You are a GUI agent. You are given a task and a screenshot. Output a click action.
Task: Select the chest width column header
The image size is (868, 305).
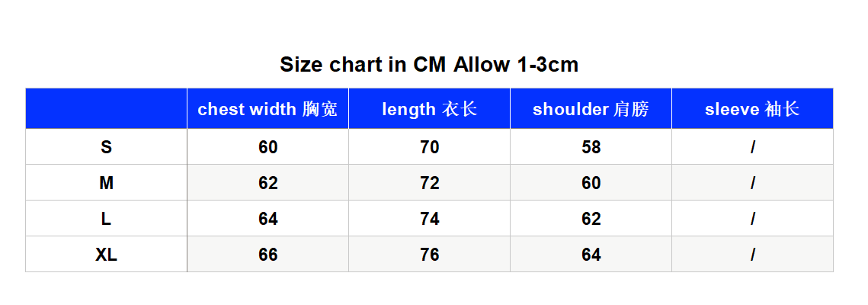(x=267, y=109)
